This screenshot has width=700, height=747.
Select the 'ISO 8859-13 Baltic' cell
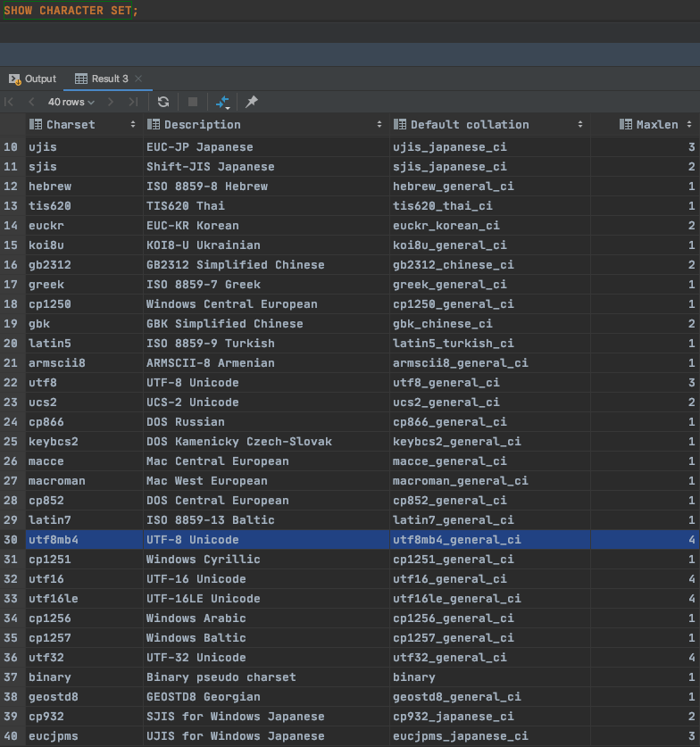[266, 520]
